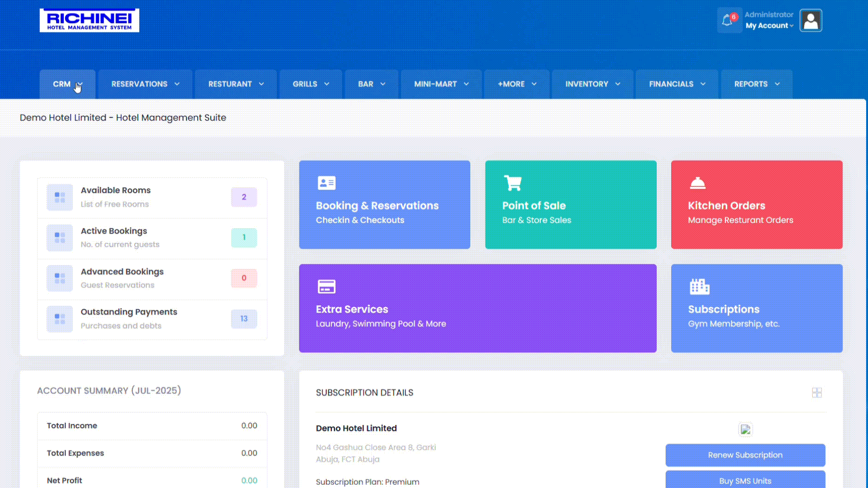Expand the Reservations menu dropdown

point(145,84)
